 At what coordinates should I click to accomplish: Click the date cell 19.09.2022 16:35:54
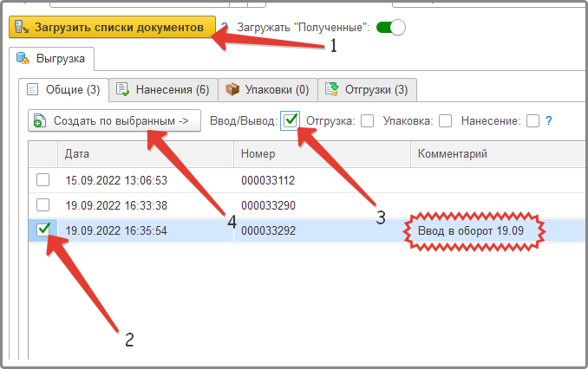[x=116, y=230]
